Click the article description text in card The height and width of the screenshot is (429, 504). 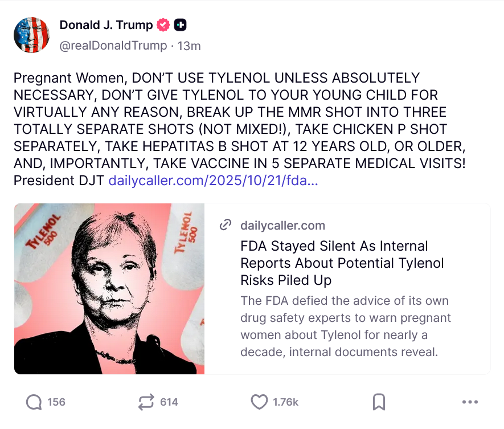click(x=346, y=326)
